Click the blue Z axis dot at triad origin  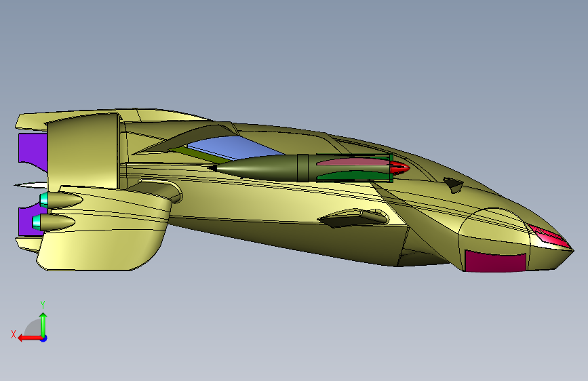pyautogui.click(x=44, y=338)
